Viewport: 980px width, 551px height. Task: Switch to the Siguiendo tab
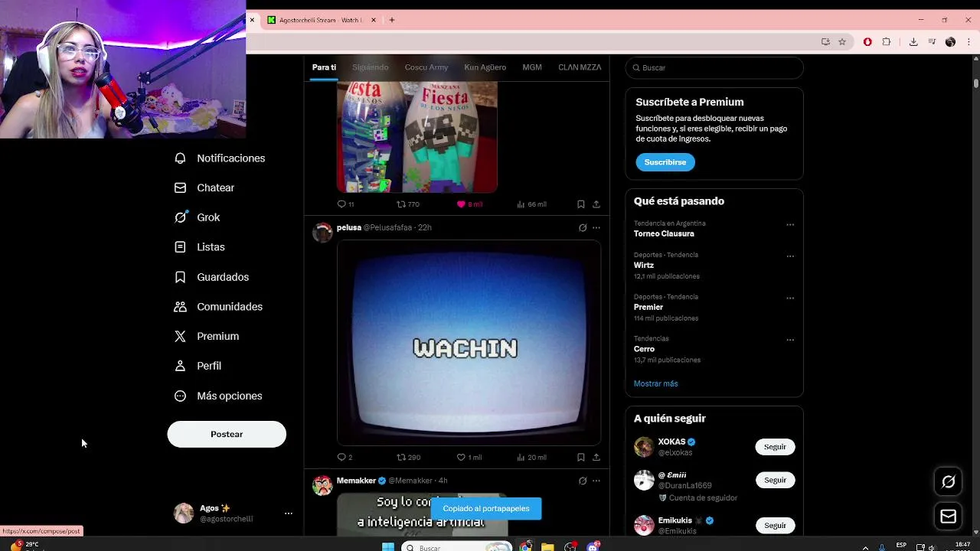pyautogui.click(x=371, y=67)
